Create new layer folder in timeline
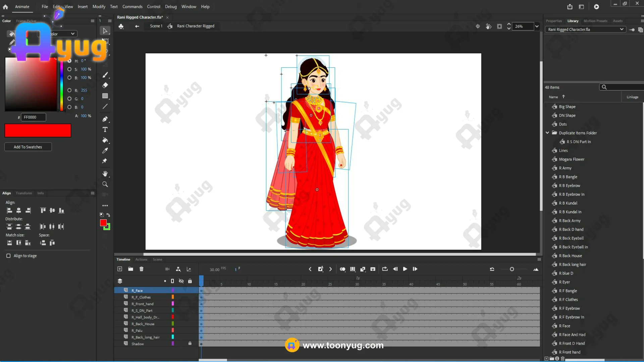644x362 pixels. (x=130, y=269)
